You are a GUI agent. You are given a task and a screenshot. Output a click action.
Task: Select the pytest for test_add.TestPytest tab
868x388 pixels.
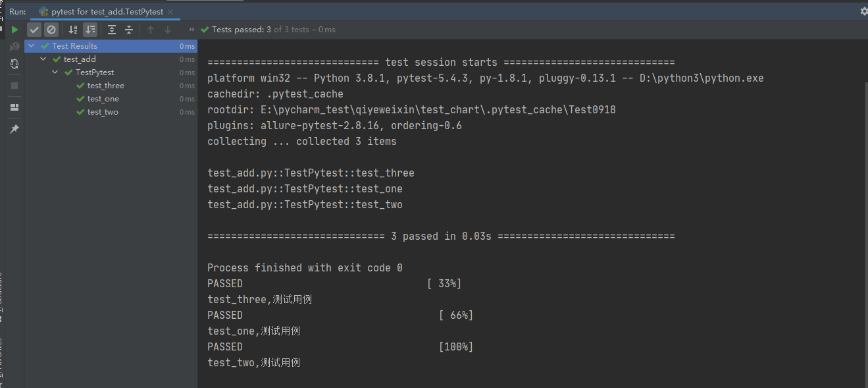[107, 12]
